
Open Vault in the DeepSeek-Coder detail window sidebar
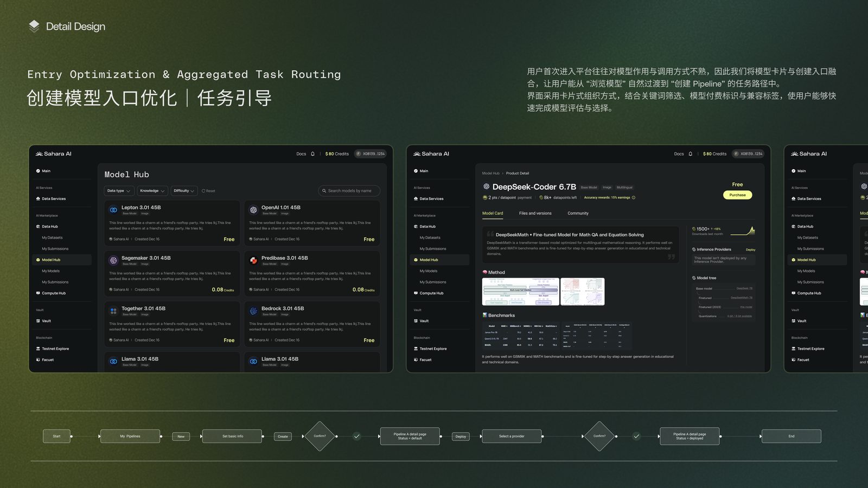point(424,321)
